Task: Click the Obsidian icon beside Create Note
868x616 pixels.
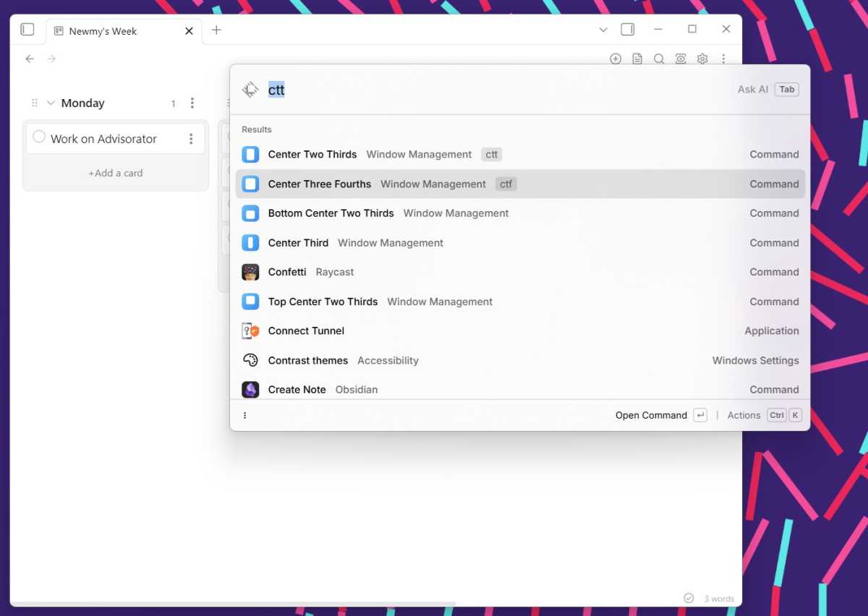Action: pyautogui.click(x=250, y=389)
